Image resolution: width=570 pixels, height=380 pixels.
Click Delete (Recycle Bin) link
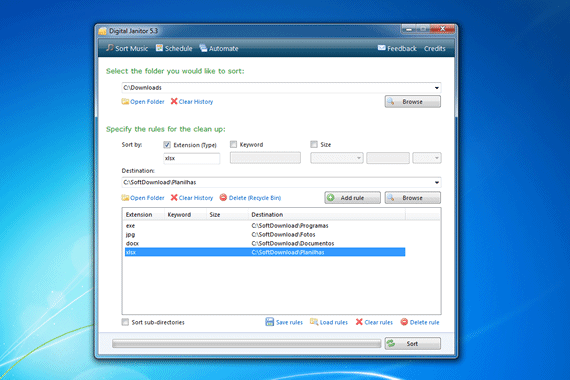255,198
